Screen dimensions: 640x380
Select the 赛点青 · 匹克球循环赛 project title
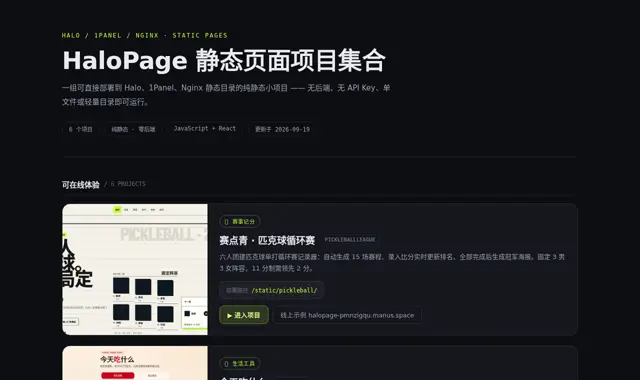[267, 240]
